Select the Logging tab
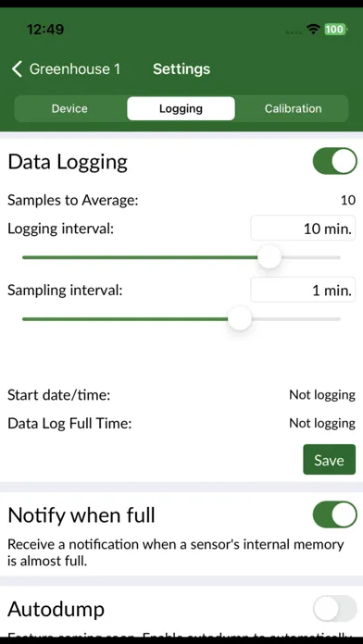The image size is (363, 644). (x=181, y=108)
